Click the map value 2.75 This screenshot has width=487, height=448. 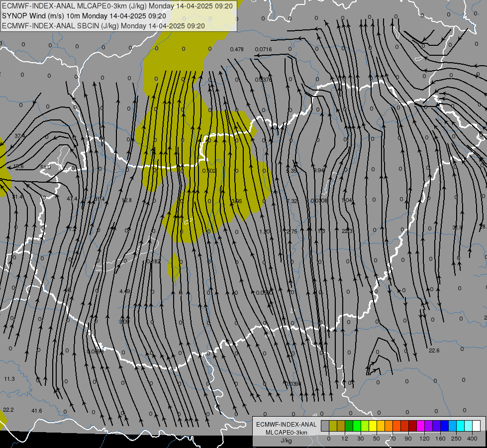292,231
